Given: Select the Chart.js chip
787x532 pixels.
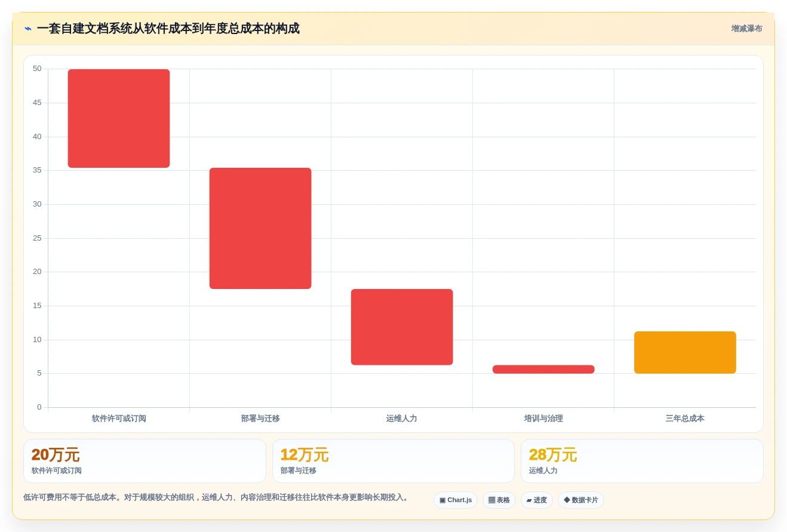Looking at the screenshot, I should pyautogui.click(x=456, y=500).
